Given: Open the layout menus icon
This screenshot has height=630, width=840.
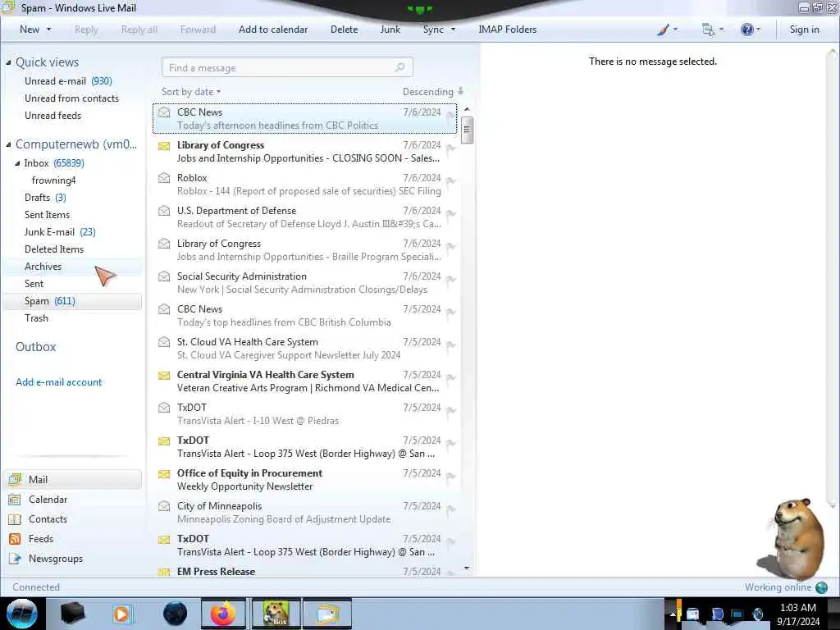Looking at the screenshot, I should click(x=712, y=30).
